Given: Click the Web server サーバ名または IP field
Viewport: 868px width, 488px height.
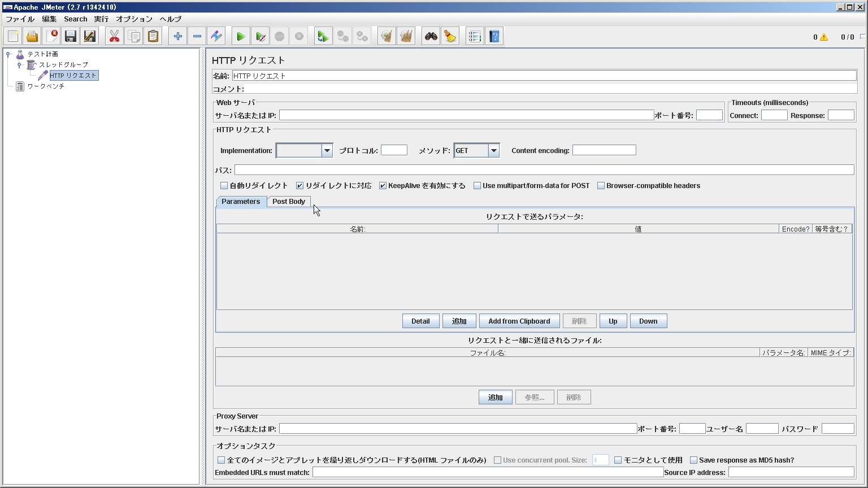Looking at the screenshot, I should click(x=466, y=115).
